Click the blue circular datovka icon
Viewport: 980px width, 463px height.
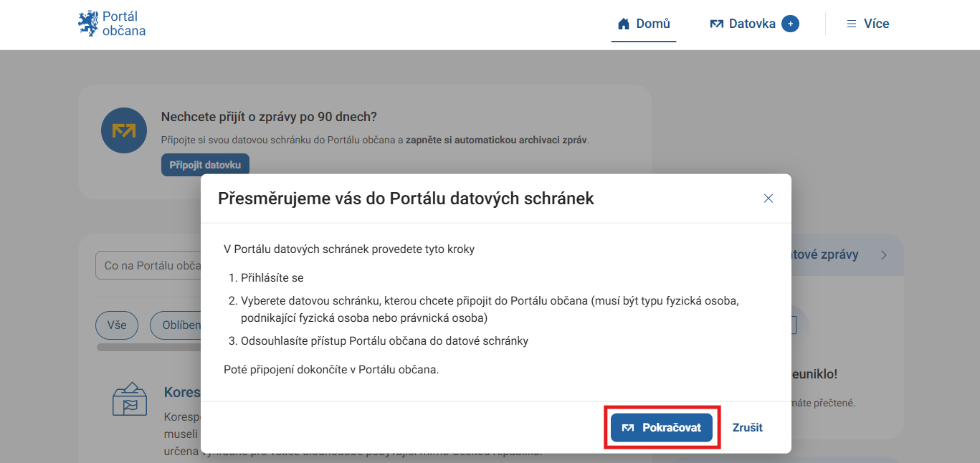[123, 130]
